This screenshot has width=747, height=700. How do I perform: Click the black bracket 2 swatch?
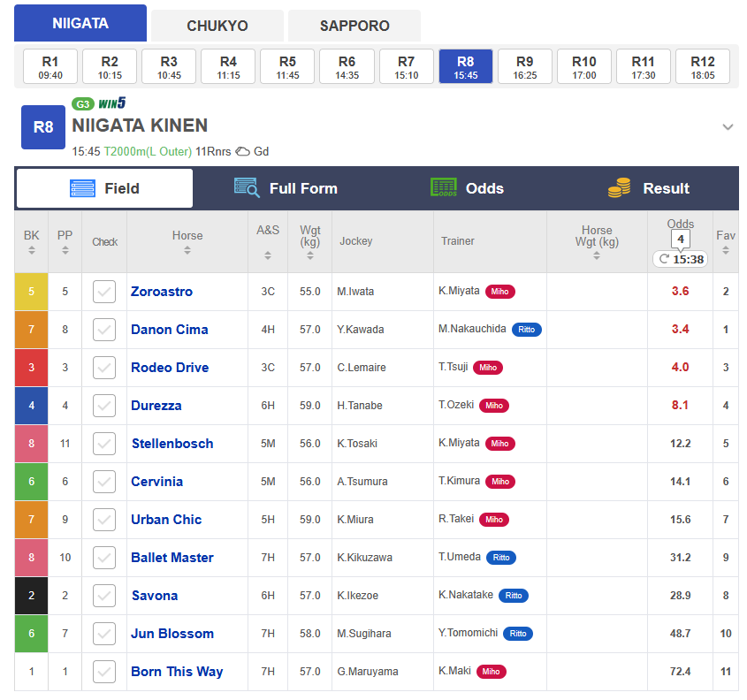pyautogui.click(x=32, y=595)
